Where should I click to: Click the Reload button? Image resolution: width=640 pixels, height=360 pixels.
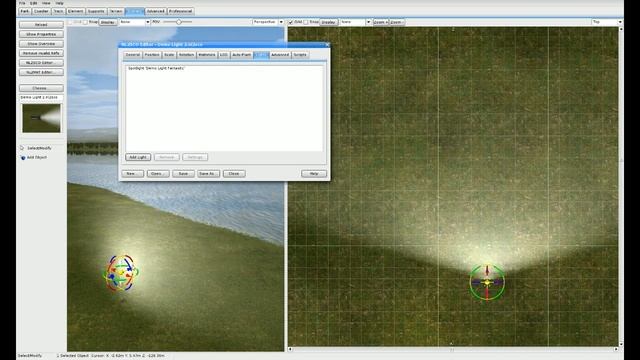click(41, 25)
